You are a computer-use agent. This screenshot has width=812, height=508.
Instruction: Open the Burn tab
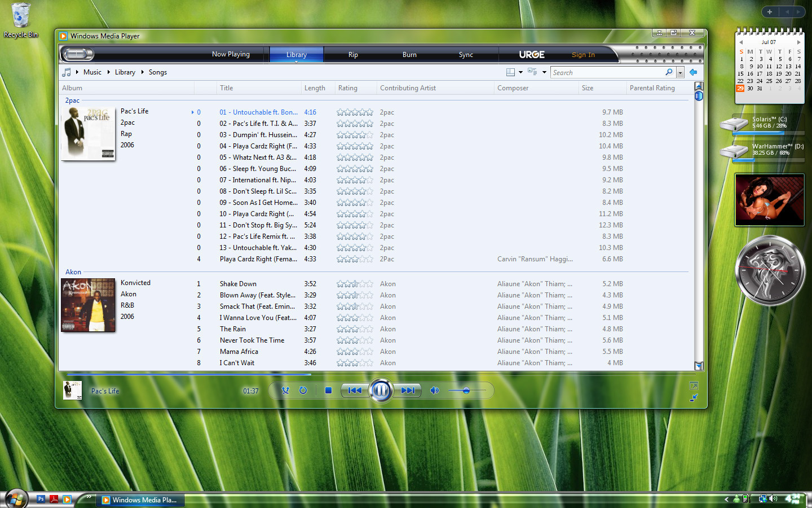[x=409, y=55]
